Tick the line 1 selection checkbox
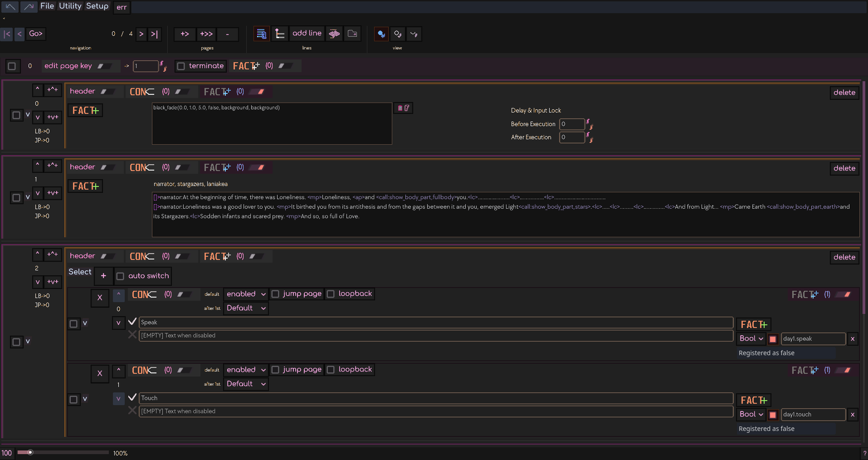 pyautogui.click(x=16, y=198)
